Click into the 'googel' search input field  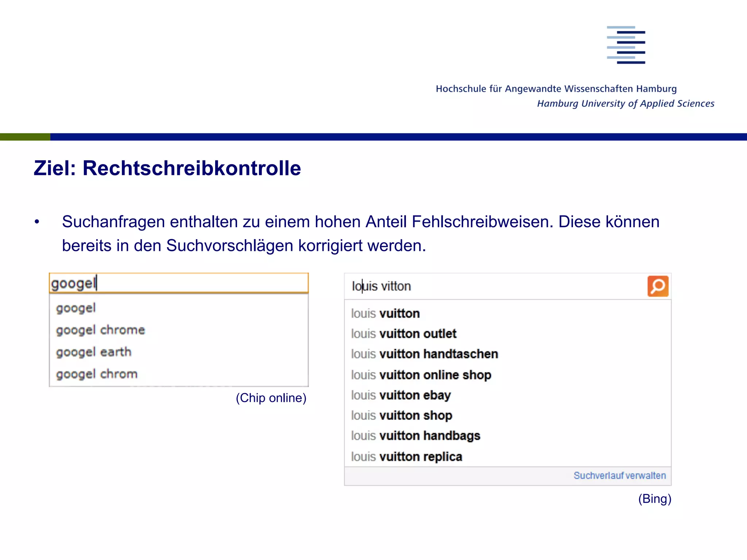click(x=179, y=283)
